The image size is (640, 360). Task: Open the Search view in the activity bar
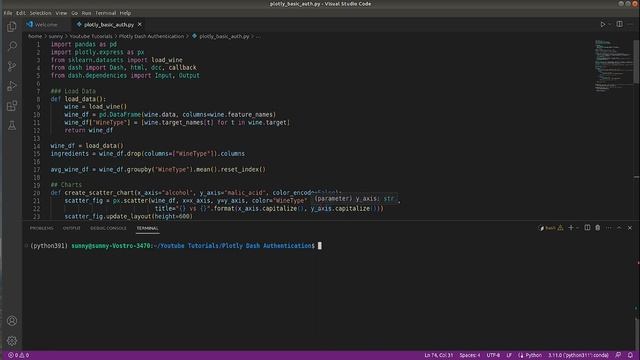12,46
